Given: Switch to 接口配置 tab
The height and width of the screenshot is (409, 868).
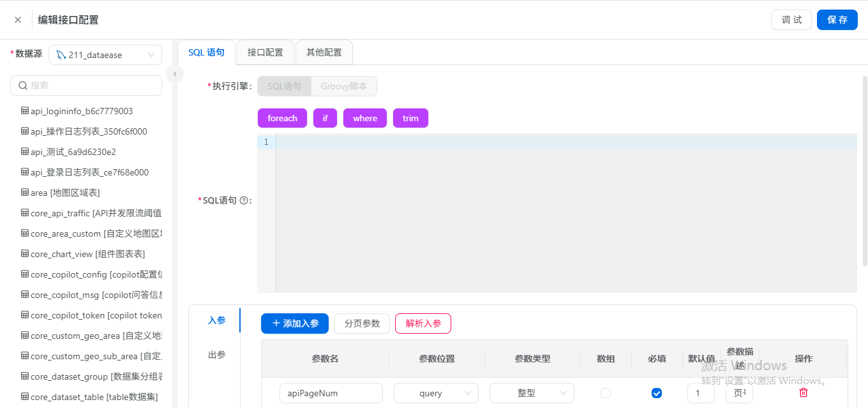Looking at the screenshot, I should pyautogui.click(x=265, y=52).
